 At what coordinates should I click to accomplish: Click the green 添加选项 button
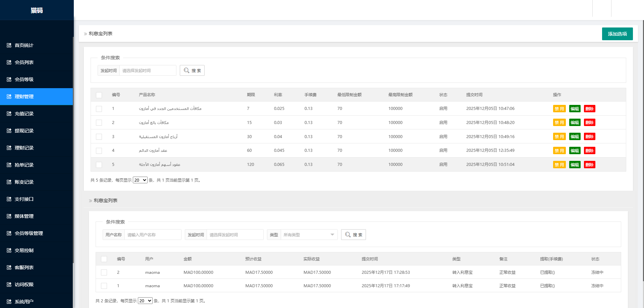pyautogui.click(x=617, y=34)
